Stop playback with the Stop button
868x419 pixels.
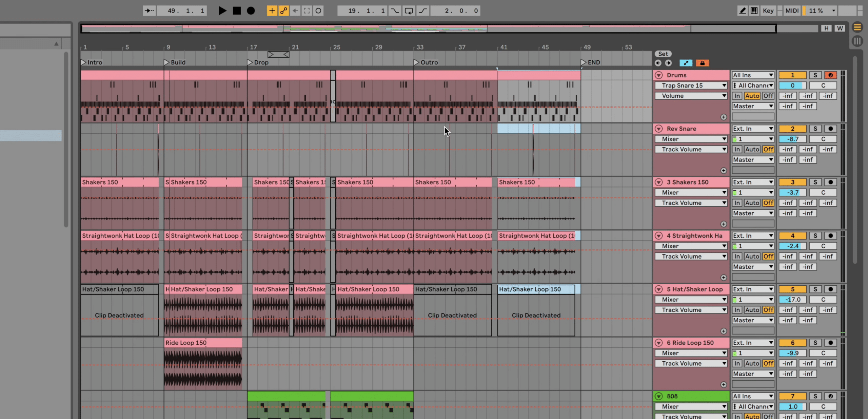tap(237, 11)
